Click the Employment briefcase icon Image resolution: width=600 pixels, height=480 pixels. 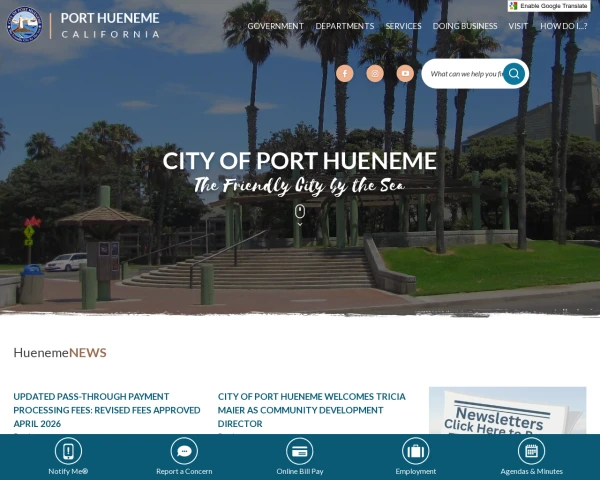coord(416,451)
